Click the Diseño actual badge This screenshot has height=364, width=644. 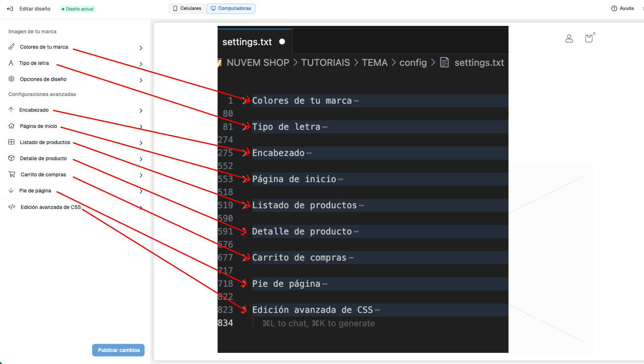(x=78, y=9)
